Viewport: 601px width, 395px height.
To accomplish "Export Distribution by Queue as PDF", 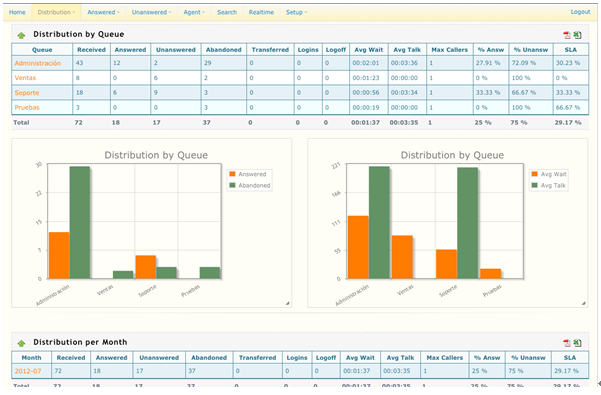I will click(x=567, y=35).
